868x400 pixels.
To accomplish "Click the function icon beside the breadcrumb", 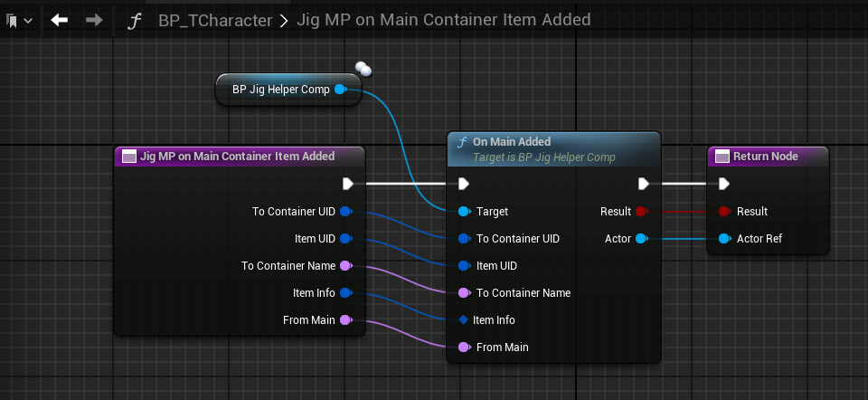I will click(x=134, y=21).
